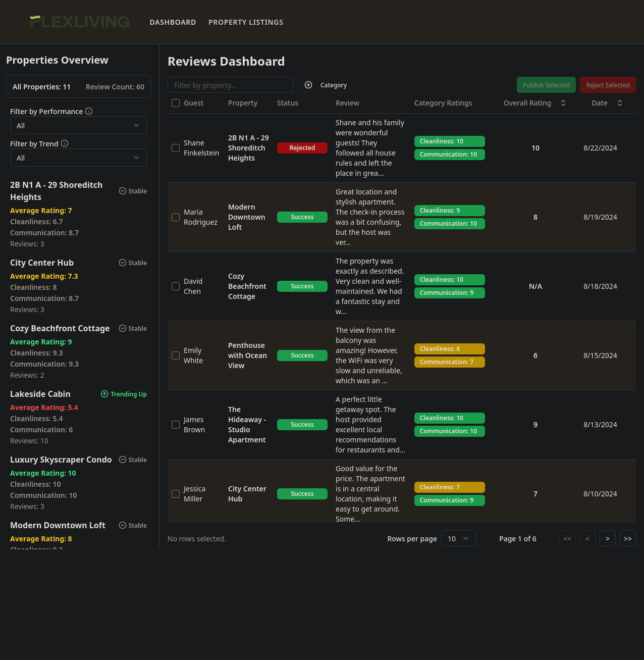Open the Rows per page dropdown
The width and height of the screenshot is (644, 660).
[x=458, y=538]
